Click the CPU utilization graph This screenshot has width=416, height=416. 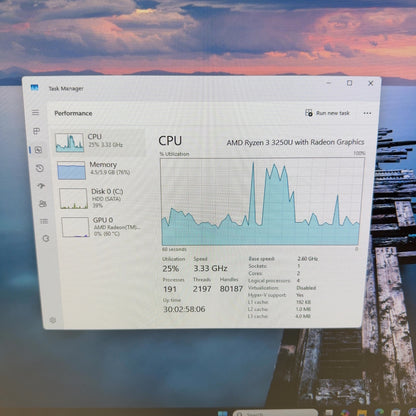262,202
